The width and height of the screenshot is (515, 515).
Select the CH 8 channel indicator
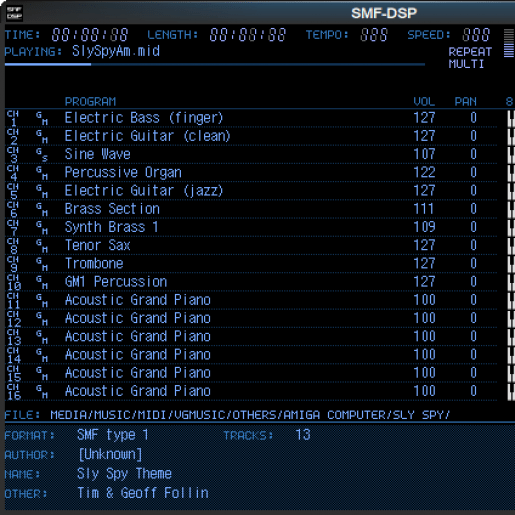point(13,246)
